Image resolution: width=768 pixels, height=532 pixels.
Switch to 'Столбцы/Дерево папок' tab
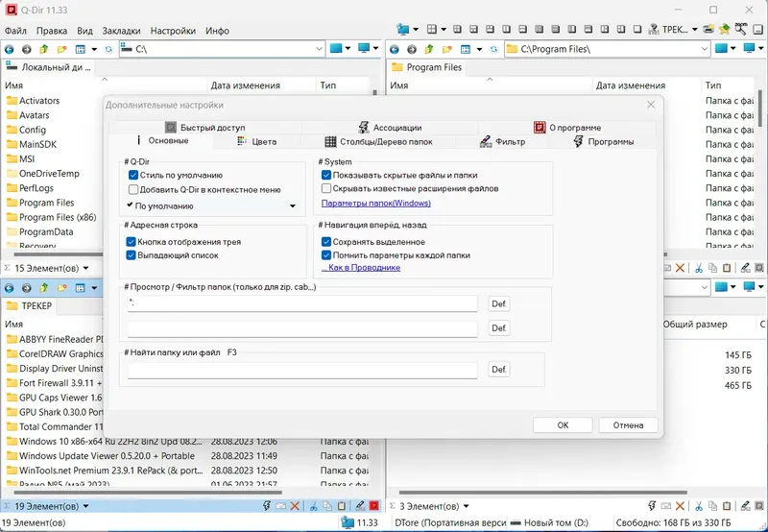click(378, 141)
